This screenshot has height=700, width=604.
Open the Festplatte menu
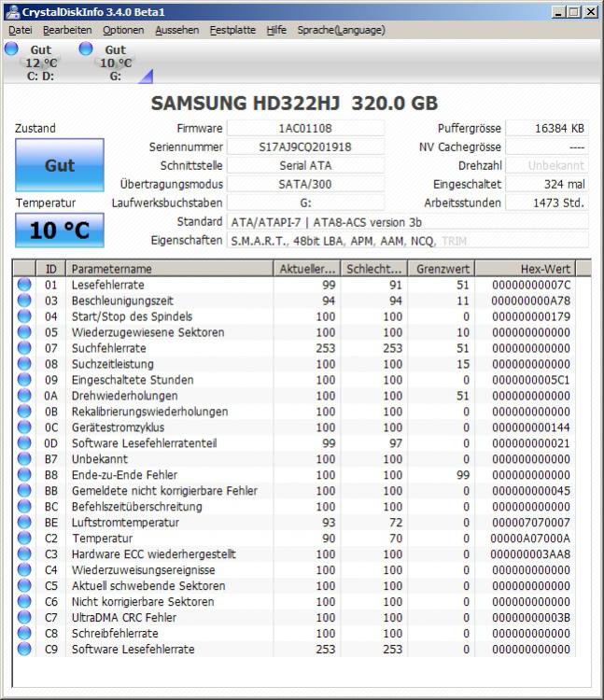(x=232, y=31)
